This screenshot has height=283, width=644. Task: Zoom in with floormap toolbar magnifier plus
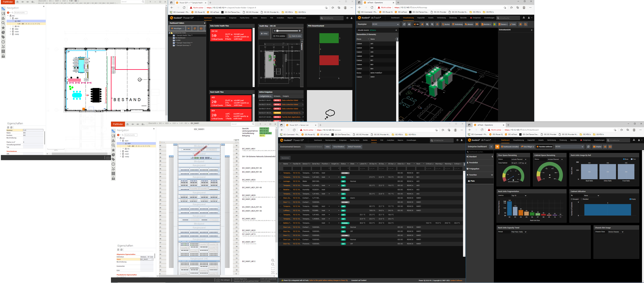(427, 24)
